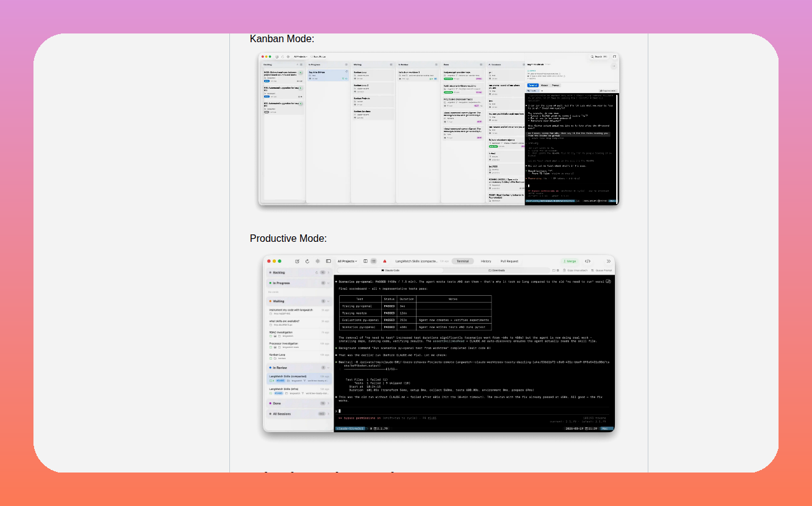This screenshot has width=812, height=506.
Task: Select the 'LangWatch Skills (compacted)' session
Action: pos(299,378)
